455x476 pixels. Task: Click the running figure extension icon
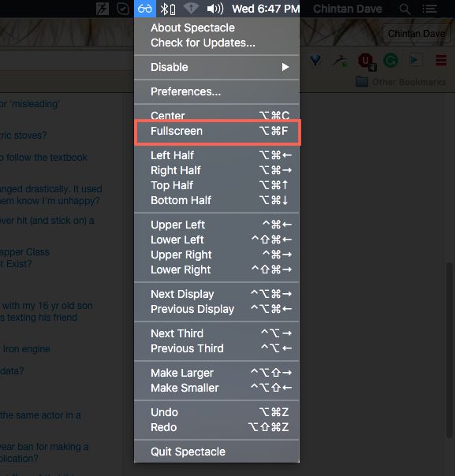click(340, 61)
